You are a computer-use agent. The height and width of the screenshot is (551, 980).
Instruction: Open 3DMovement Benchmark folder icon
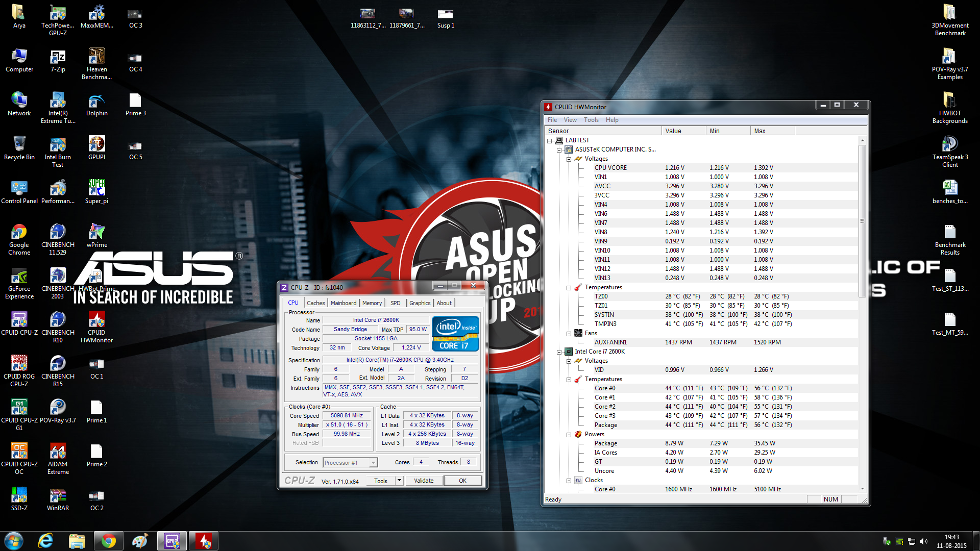[950, 19]
